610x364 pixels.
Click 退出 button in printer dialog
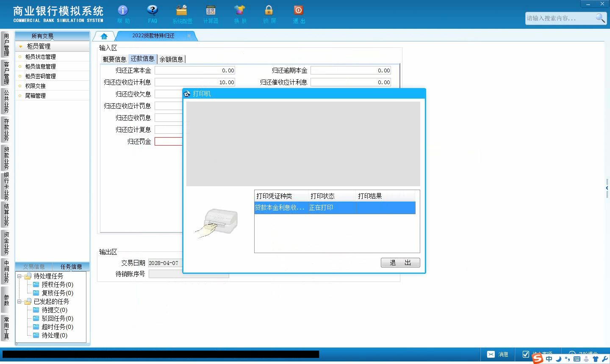click(x=400, y=262)
